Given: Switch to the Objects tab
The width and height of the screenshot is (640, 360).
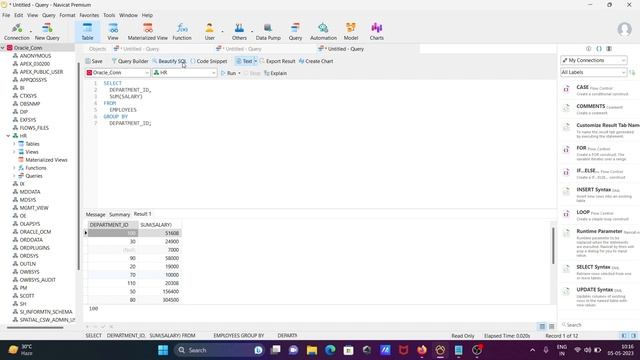Looking at the screenshot, I should [97, 49].
